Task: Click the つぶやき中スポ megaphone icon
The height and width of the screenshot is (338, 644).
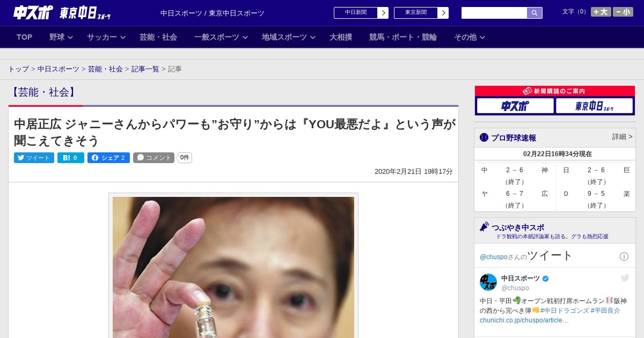Action: pos(485,227)
